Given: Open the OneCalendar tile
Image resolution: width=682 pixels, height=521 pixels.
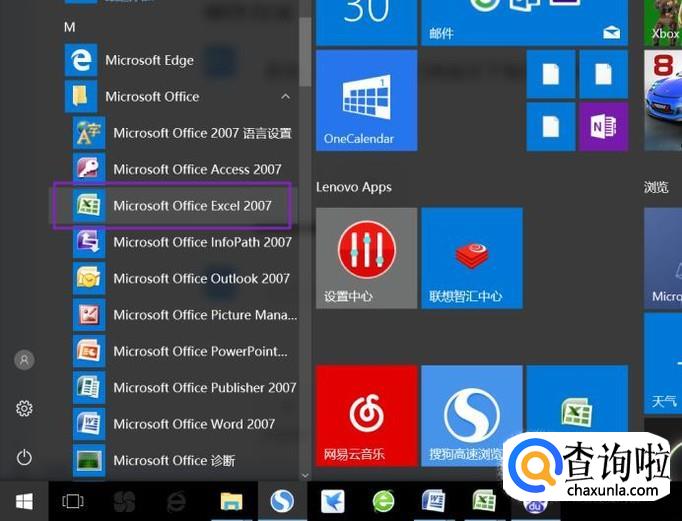Looking at the screenshot, I should (x=367, y=100).
